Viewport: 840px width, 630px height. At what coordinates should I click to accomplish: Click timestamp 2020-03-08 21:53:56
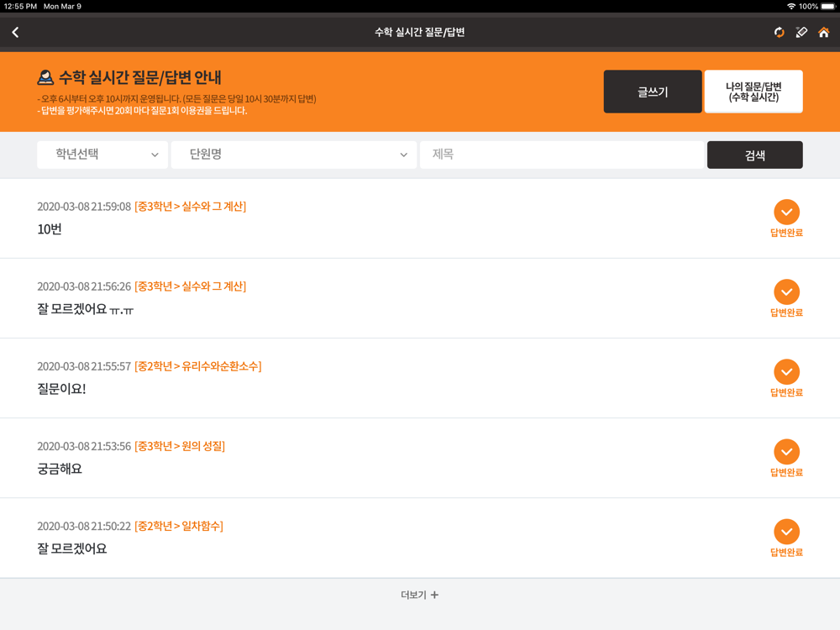(84, 446)
